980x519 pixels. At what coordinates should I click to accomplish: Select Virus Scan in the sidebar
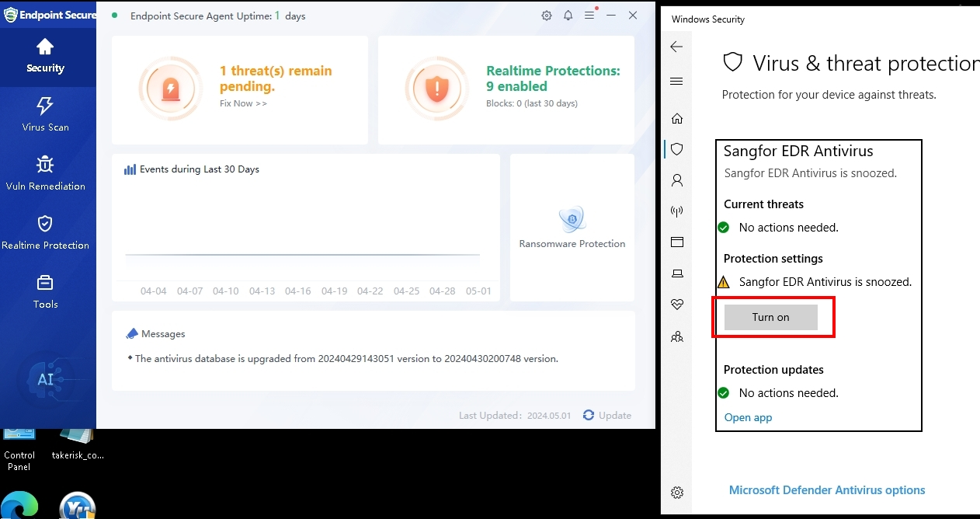point(46,114)
